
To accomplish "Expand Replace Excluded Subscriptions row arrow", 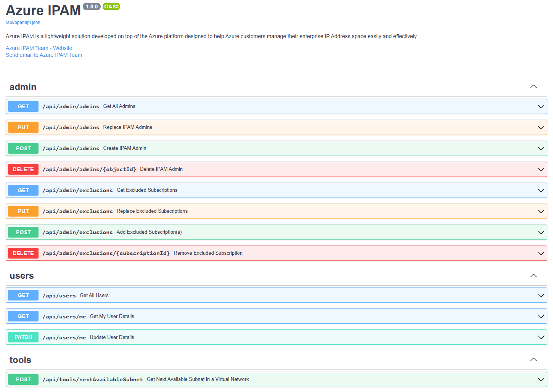I will pos(541,211).
